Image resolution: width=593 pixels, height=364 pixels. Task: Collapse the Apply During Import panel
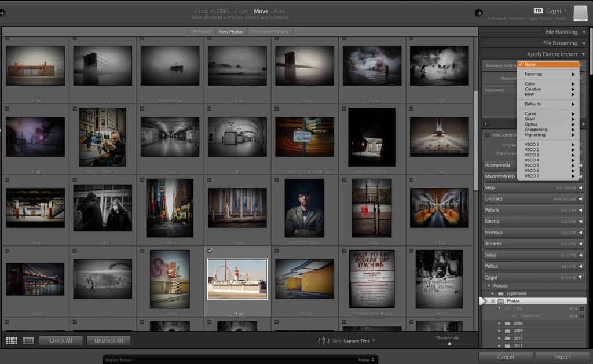(x=584, y=54)
